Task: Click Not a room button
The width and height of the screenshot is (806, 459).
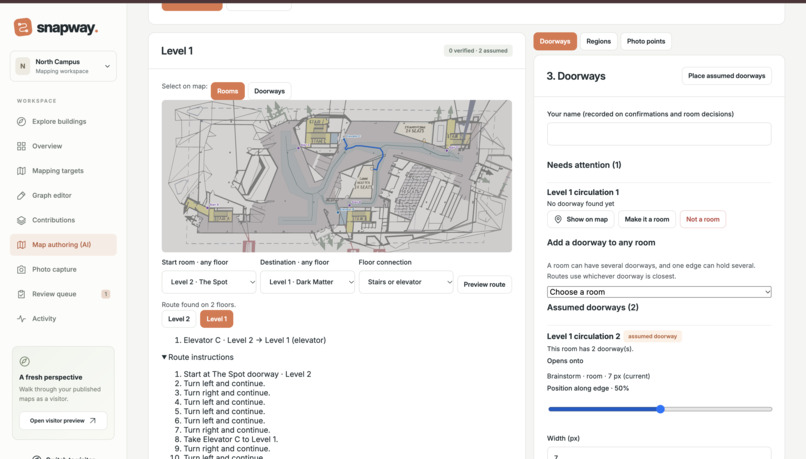Action: [703, 219]
